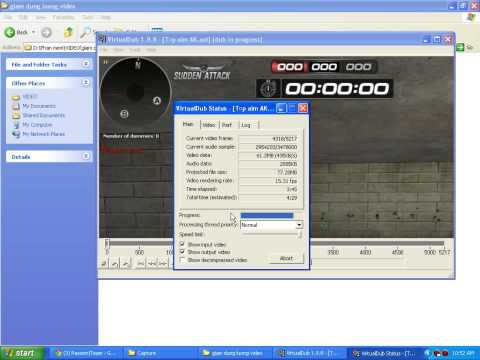Click the Play input button in VirtualDub
The width and height of the screenshot is (480, 360).
pyautogui.click(x=115, y=264)
